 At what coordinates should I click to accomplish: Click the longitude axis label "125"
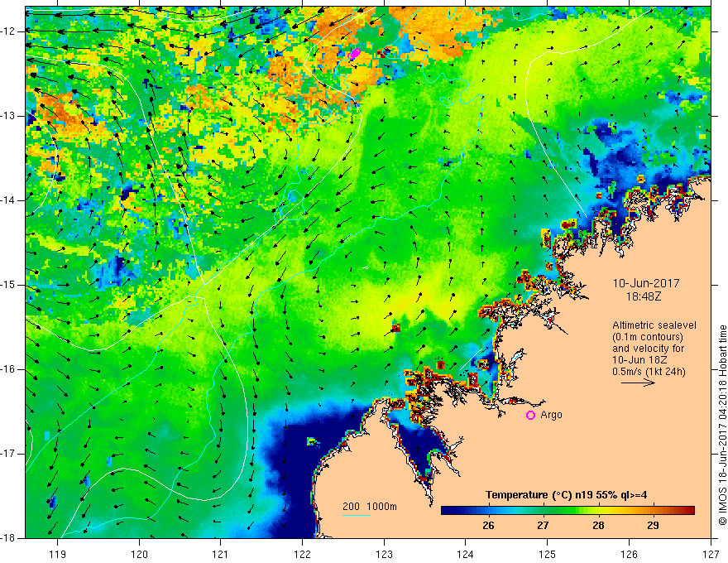(x=548, y=555)
